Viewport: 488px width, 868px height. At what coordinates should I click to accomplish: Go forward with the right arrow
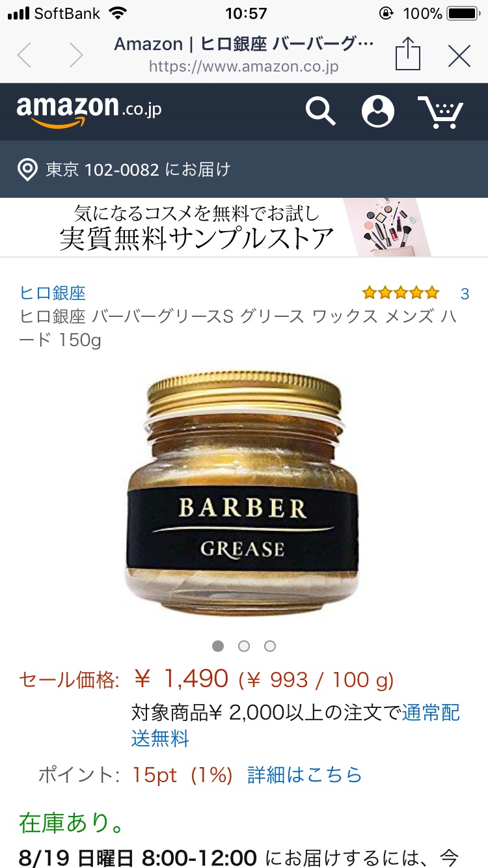tap(76, 55)
